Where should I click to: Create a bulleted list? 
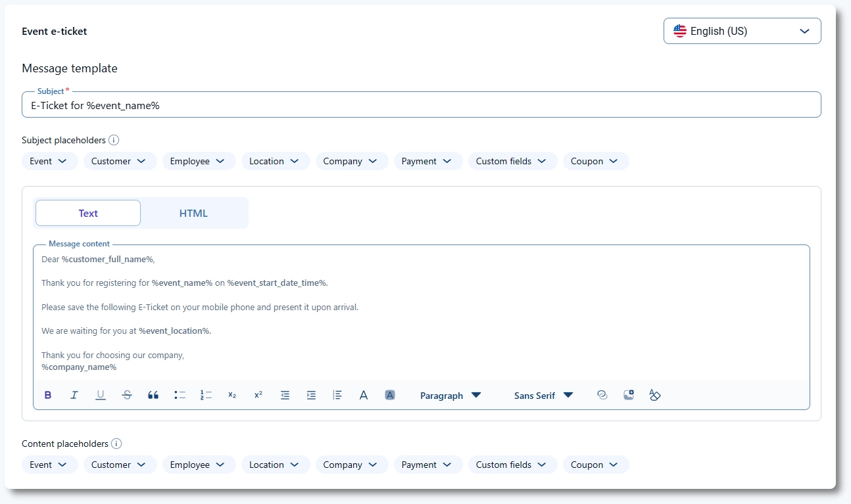click(x=180, y=395)
